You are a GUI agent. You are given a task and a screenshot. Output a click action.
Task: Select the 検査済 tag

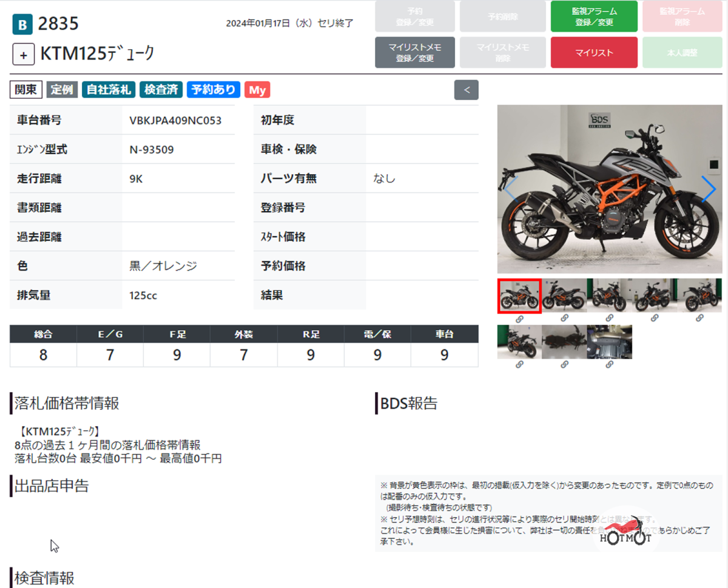click(x=161, y=90)
